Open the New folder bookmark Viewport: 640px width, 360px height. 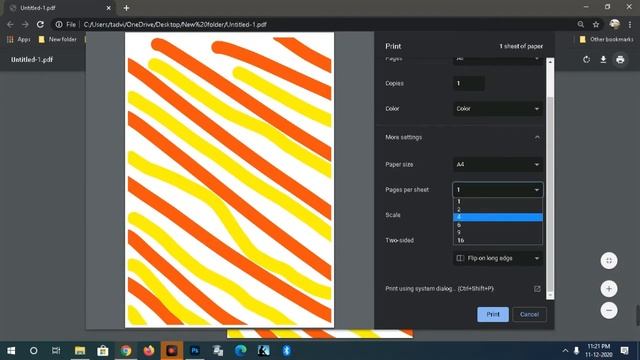tap(58, 39)
